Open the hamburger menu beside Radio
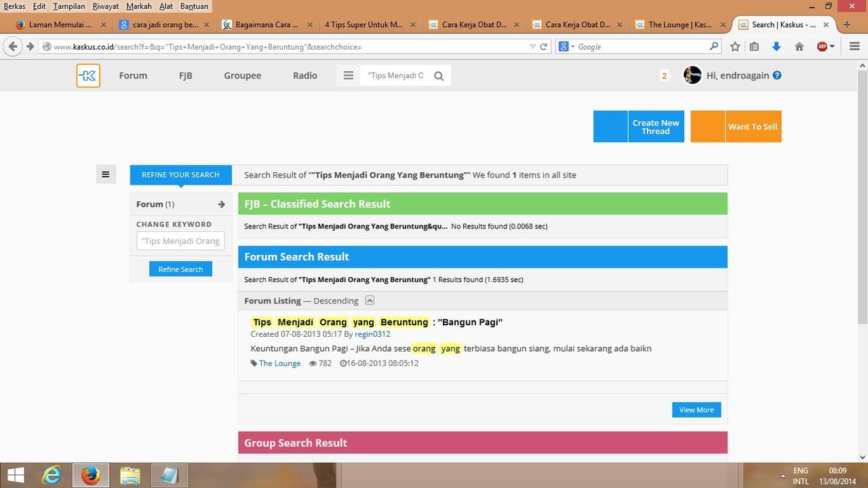 [x=349, y=76]
